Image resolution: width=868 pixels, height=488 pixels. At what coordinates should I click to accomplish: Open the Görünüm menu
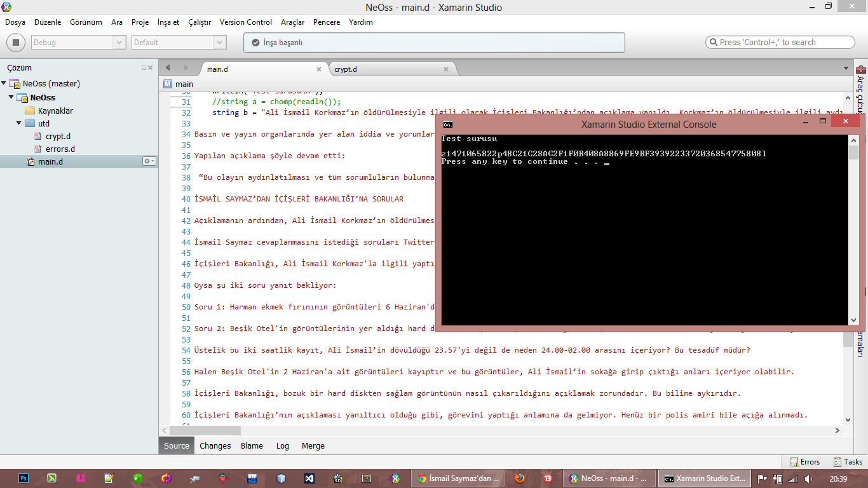pos(86,22)
